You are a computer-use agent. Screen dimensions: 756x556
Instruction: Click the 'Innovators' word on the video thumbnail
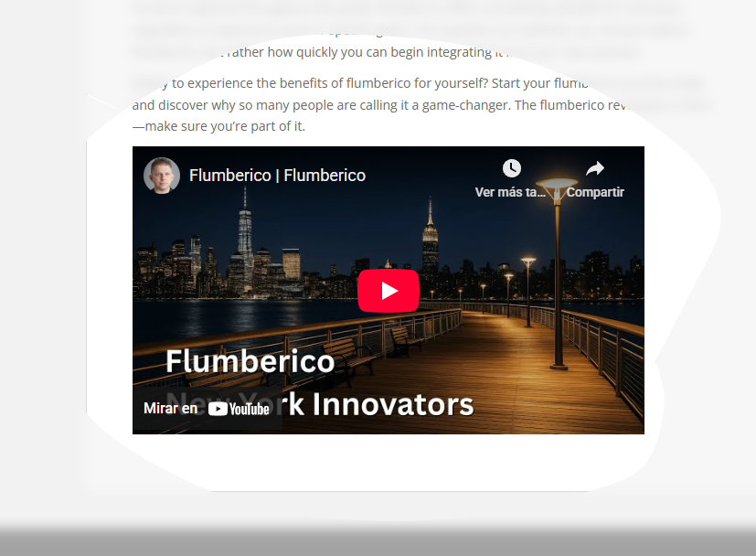click(393, 404)
